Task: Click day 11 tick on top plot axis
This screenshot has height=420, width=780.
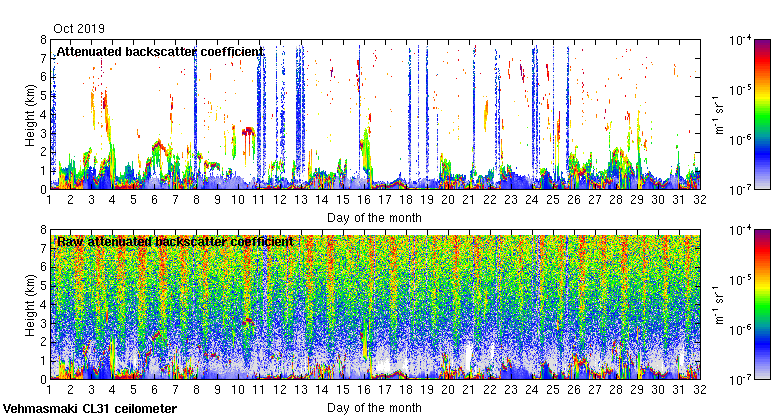Action: pyautogui.click(x=258, y=200)
